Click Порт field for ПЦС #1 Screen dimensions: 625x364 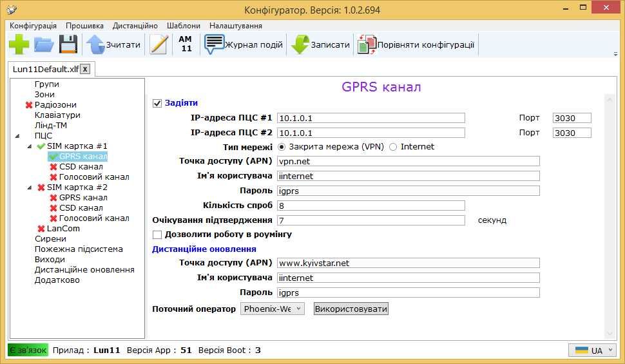coord(572,118)
